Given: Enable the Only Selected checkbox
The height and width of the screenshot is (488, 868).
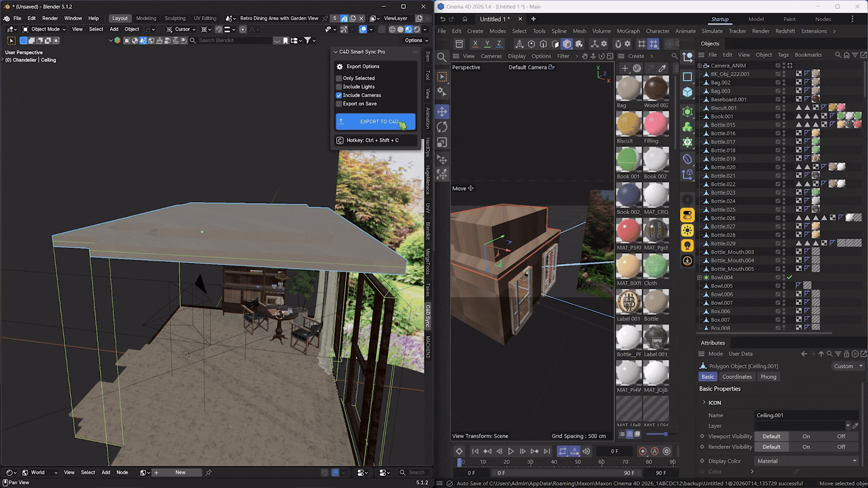Looking at the screenshot, I should (x=339, y=78).
